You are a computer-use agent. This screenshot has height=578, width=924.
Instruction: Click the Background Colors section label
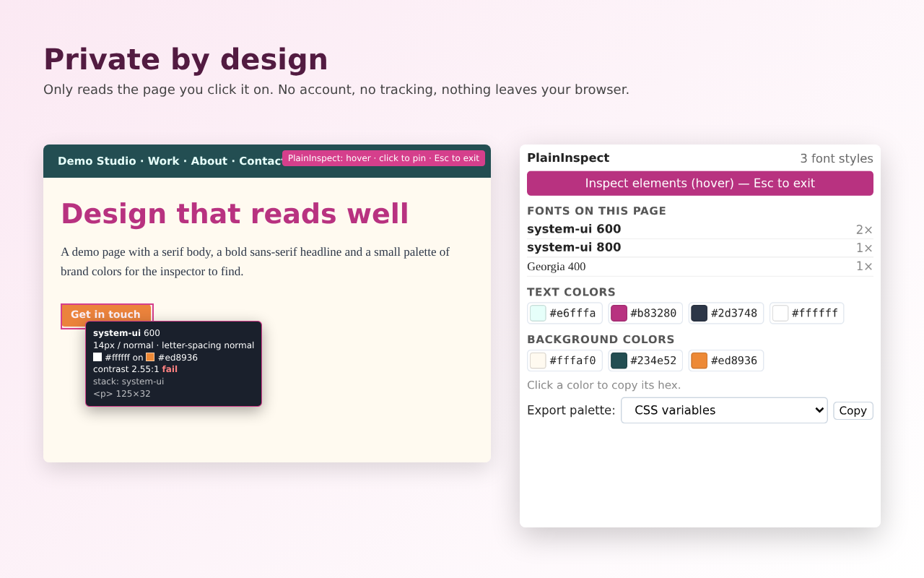click(x=601, y=340)
